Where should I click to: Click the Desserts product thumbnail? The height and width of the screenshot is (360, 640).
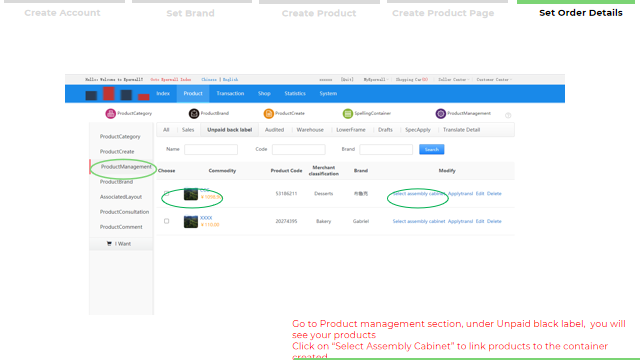pyautogui.click(x=191, y=194)
